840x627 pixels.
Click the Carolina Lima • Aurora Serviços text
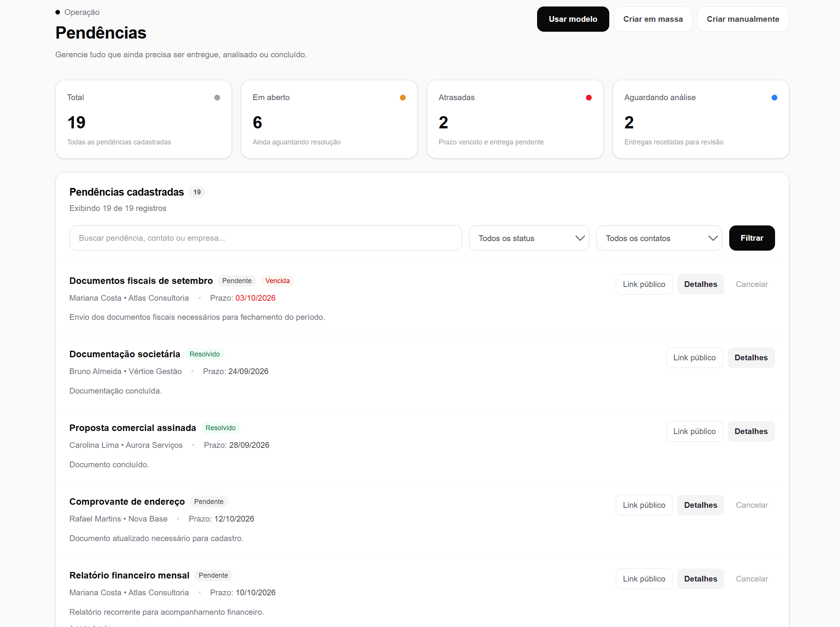point(126,445)
